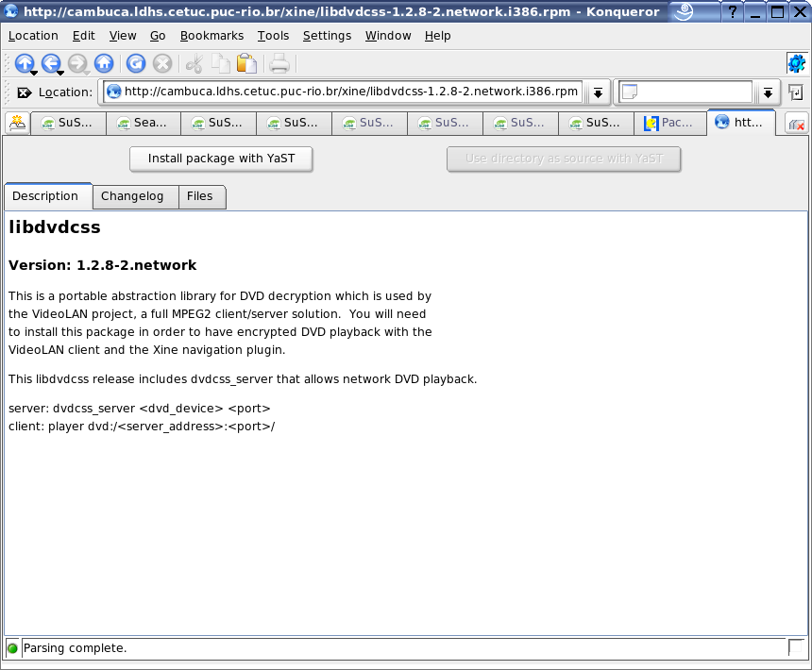Switch to the Description tab
812x670 pixels.
(48, 196)
